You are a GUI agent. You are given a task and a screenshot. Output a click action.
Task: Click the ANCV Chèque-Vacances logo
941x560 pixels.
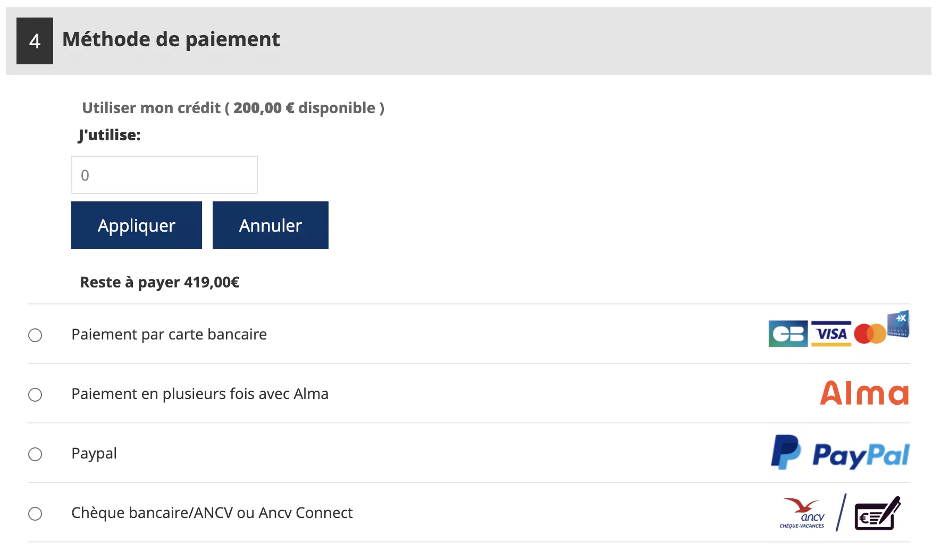click(x=802, y=513)
